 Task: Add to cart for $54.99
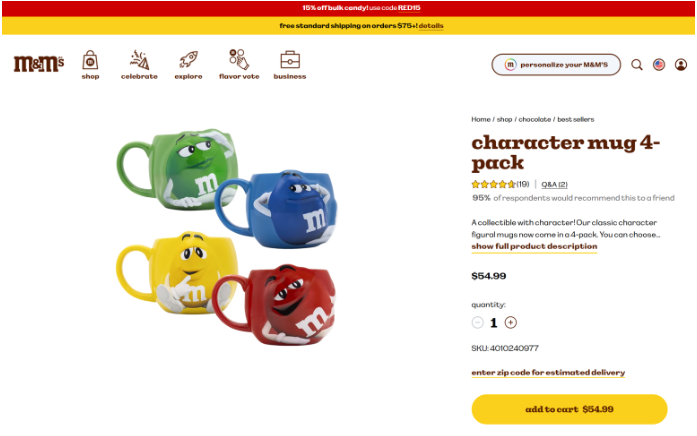(569, 409)
